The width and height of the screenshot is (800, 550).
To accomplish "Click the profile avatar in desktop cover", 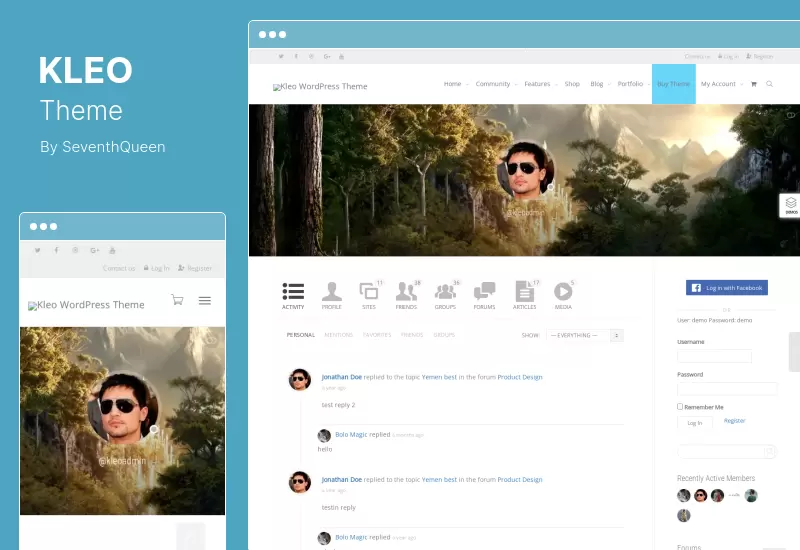I will click(526, 170).
